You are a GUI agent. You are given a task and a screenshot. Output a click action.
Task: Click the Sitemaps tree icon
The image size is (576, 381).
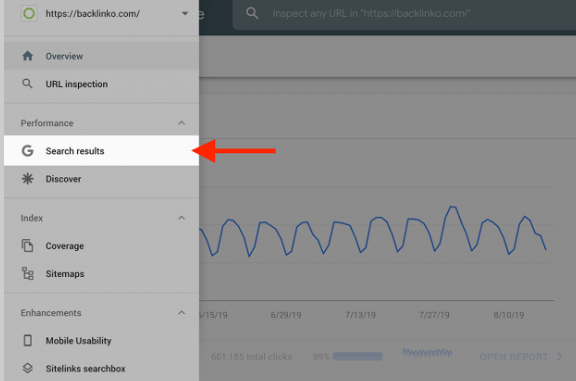tap(28, 273)
